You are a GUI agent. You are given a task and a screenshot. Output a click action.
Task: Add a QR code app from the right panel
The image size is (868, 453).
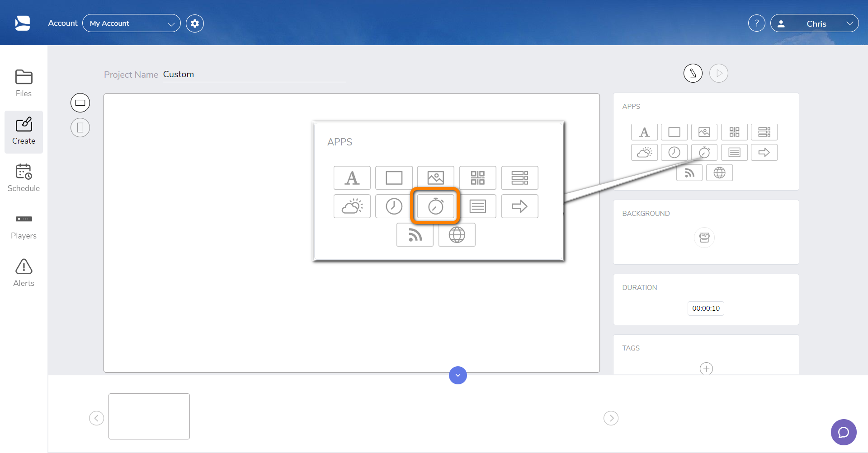pyautogui.click(x=734, y=132)
